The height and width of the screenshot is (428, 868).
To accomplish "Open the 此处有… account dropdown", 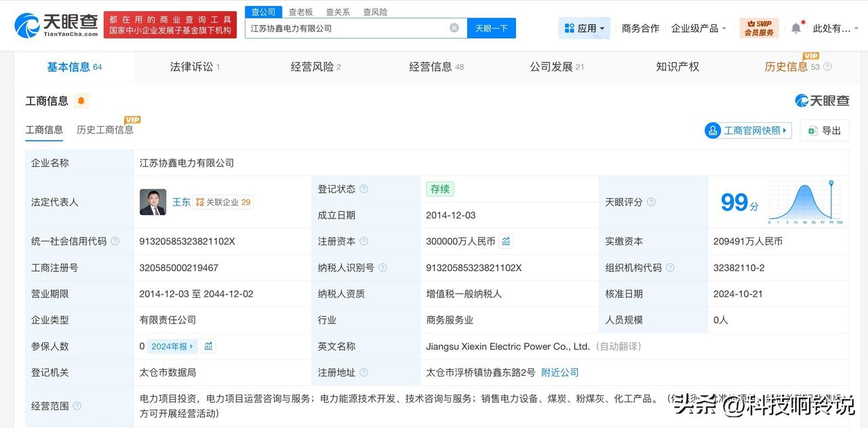I will 835,28.
